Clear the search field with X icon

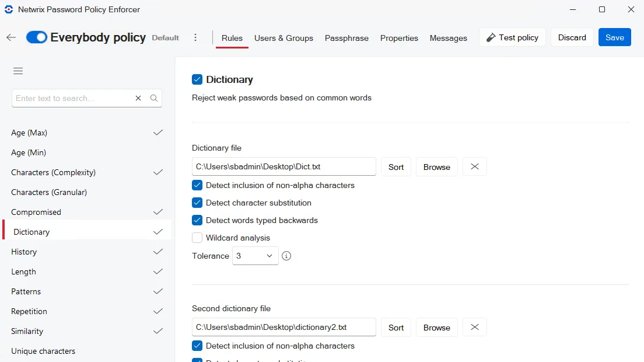(138, 98)
